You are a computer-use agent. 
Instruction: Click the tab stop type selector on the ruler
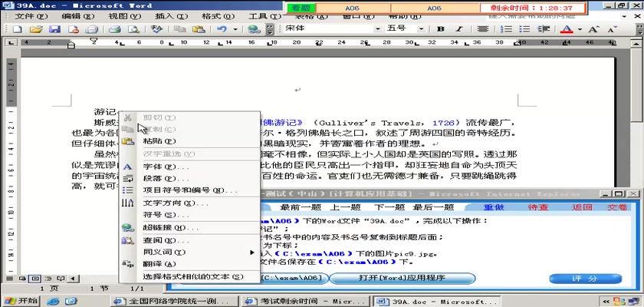[10, 42]
